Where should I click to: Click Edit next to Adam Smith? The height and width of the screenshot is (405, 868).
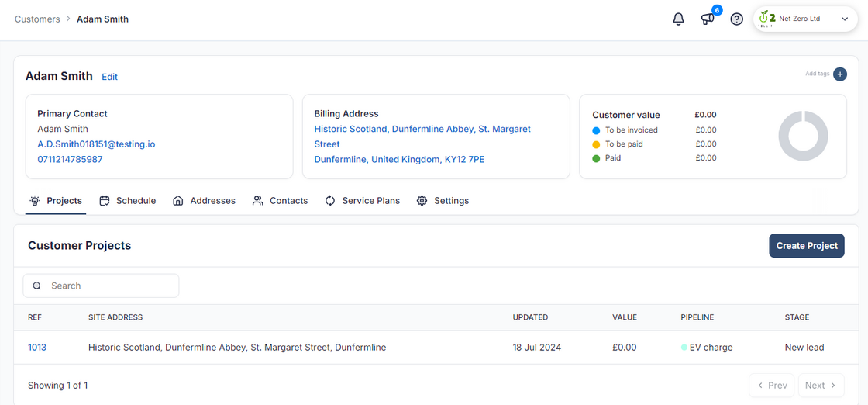tap(109, 77)
